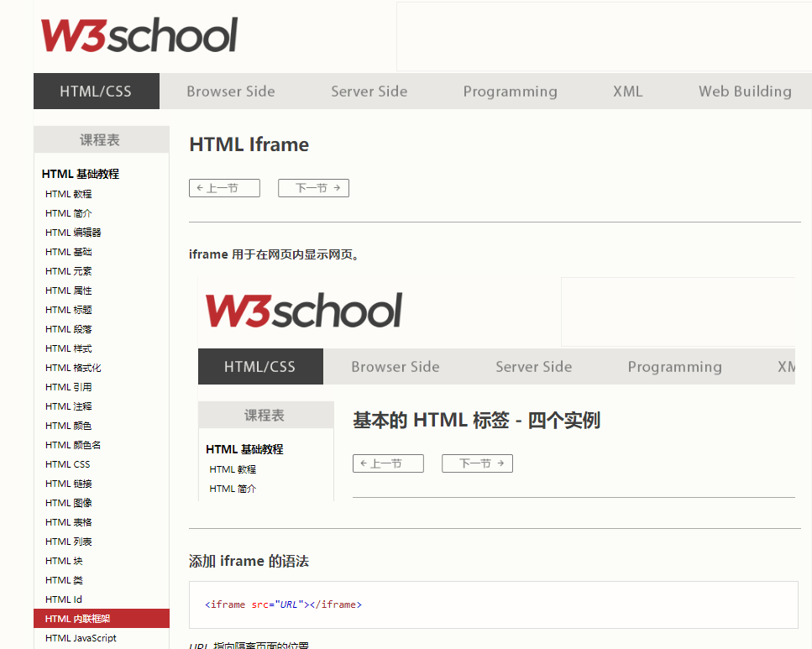Open HTML 标题 sidebar link

(68, 310)
